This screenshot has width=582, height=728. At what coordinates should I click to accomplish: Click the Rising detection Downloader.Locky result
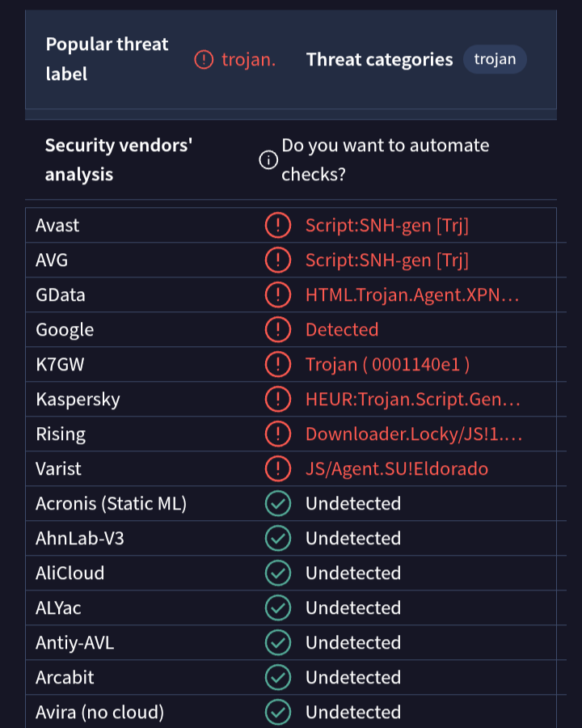click(x=413, y=434)
